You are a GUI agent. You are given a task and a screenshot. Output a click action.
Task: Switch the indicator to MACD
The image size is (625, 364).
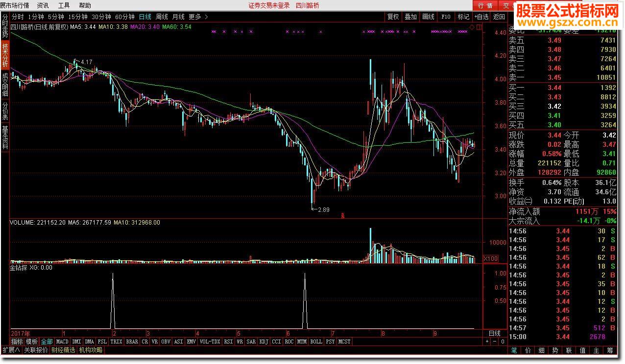click(62, 341)
